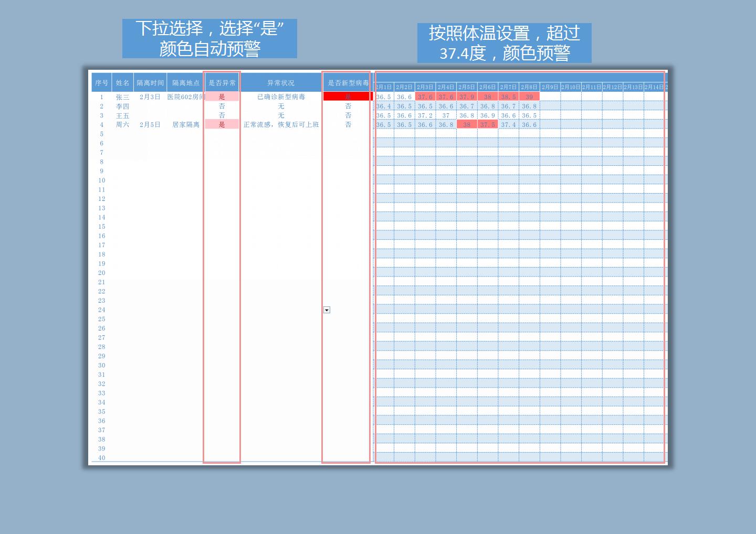Click the cell 医院602房间
This screenshot has width=756, height=534.
[186, 97]
